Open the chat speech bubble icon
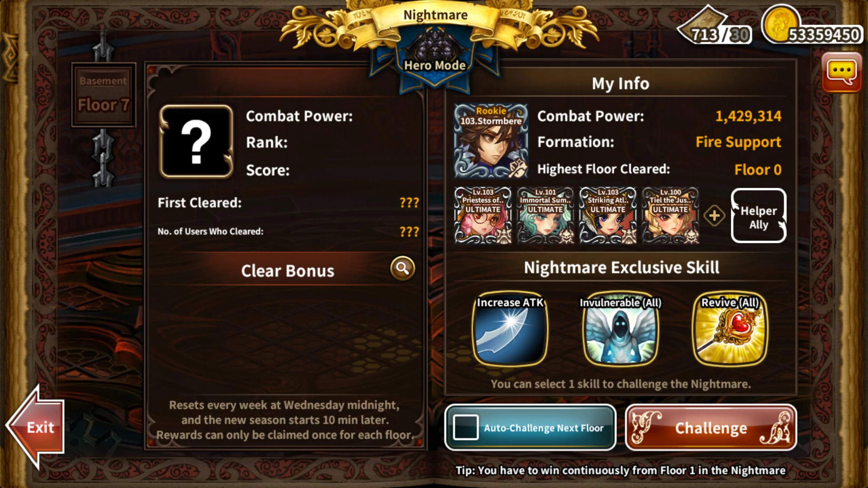The height and width of the screenshot is (488, 868). click(x=842, y=72)
